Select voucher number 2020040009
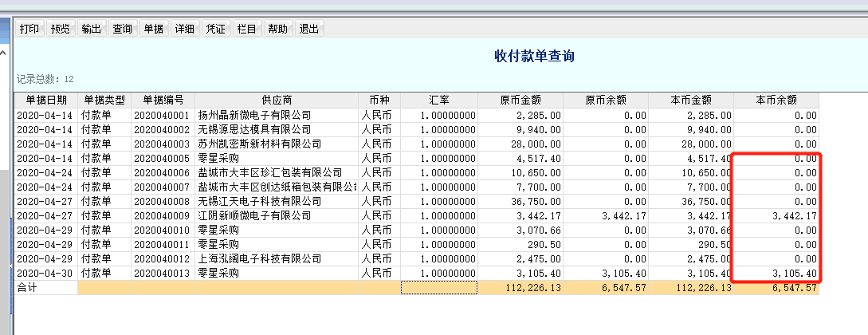Viewport: 868px width, 335px height. (163, 216)
